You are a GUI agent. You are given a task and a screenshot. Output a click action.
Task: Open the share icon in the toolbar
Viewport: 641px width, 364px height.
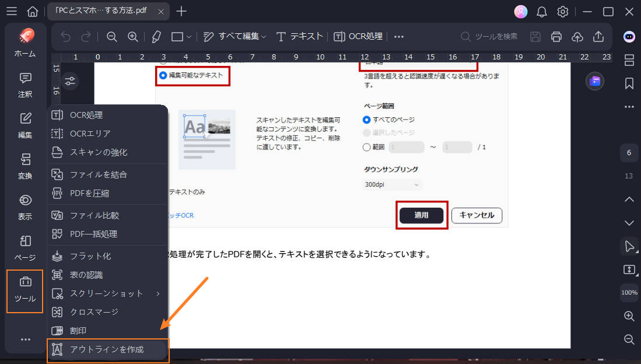point(598,36)
